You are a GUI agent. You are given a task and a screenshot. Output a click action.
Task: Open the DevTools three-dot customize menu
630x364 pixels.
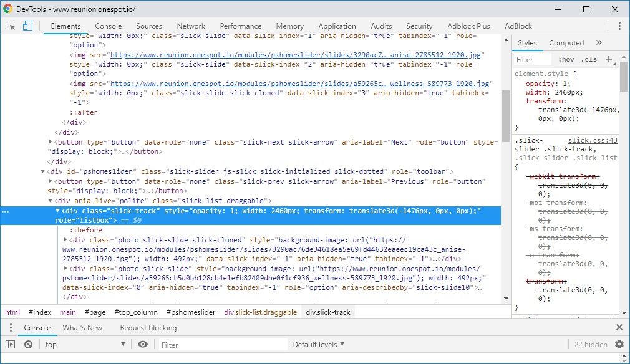619,26
